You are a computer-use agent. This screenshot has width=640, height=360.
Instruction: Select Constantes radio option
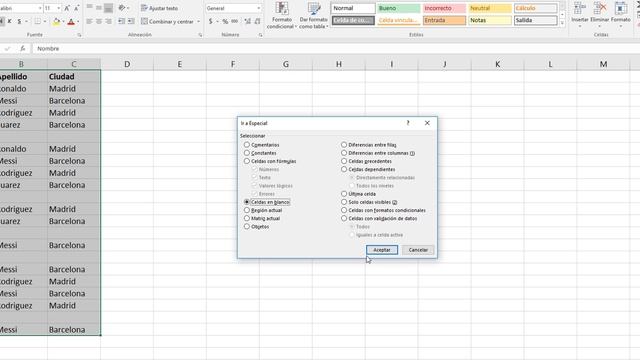[x=247, y=153]
